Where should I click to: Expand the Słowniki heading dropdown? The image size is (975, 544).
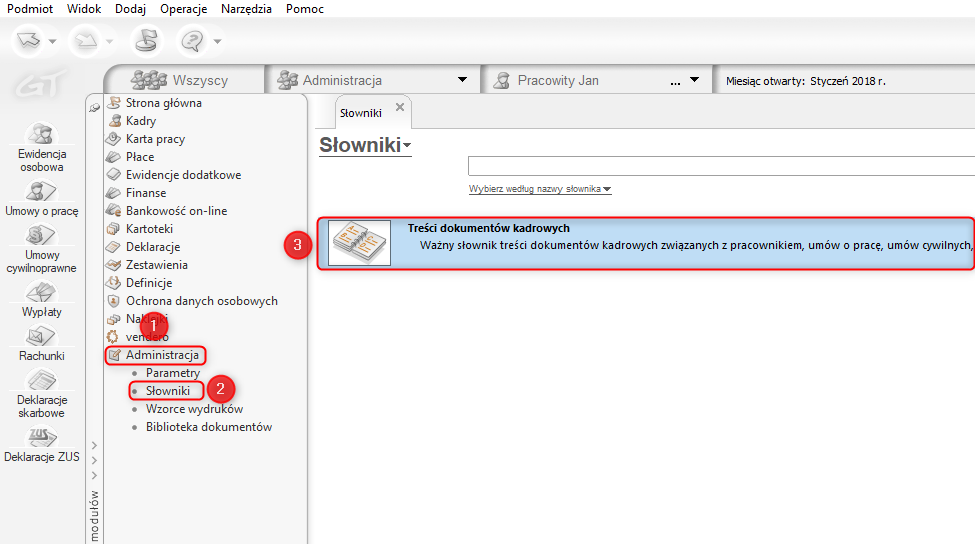click(407, 145)
